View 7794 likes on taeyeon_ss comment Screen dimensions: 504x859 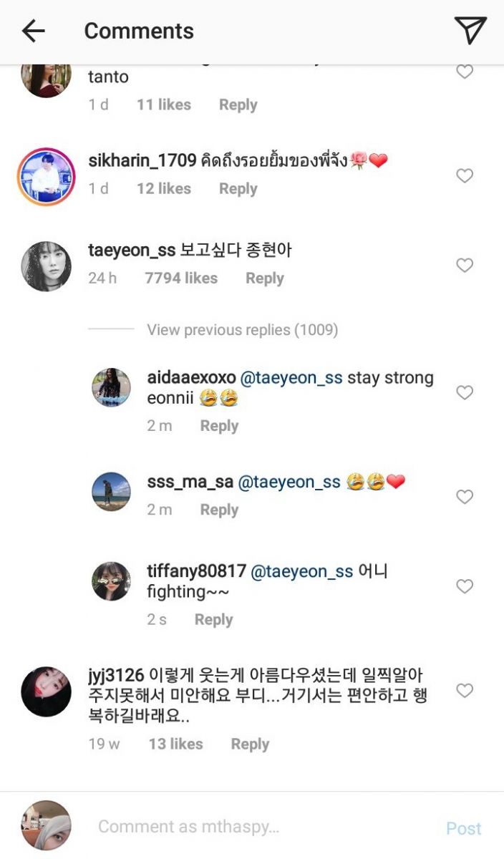181,278
